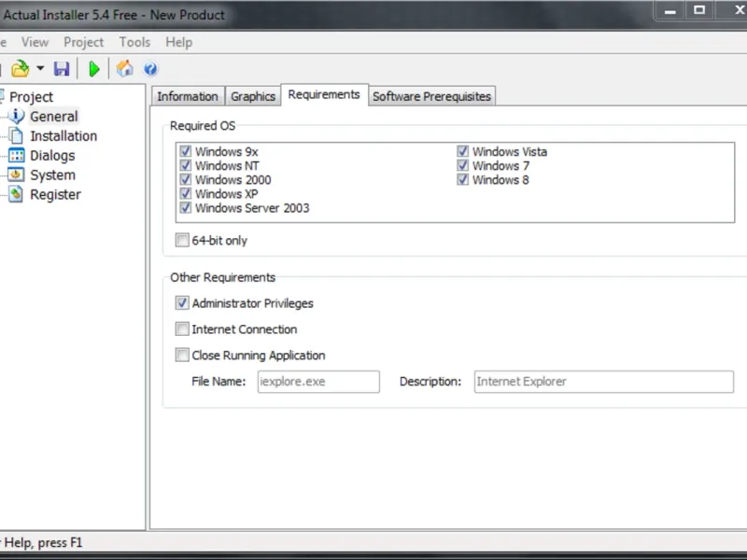The image size is (747, 560).
Task: Uncheck the Windows 2000 checkbox
Action: tap(185, 179)
